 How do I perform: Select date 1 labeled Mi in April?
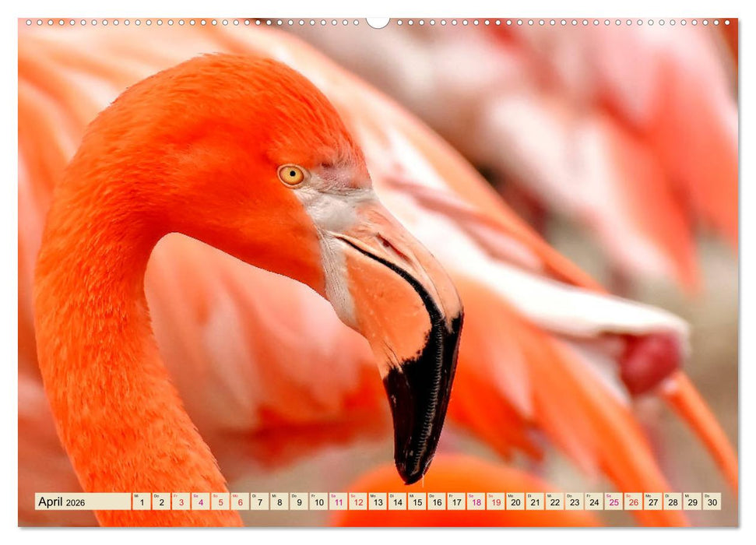point(141,505)
